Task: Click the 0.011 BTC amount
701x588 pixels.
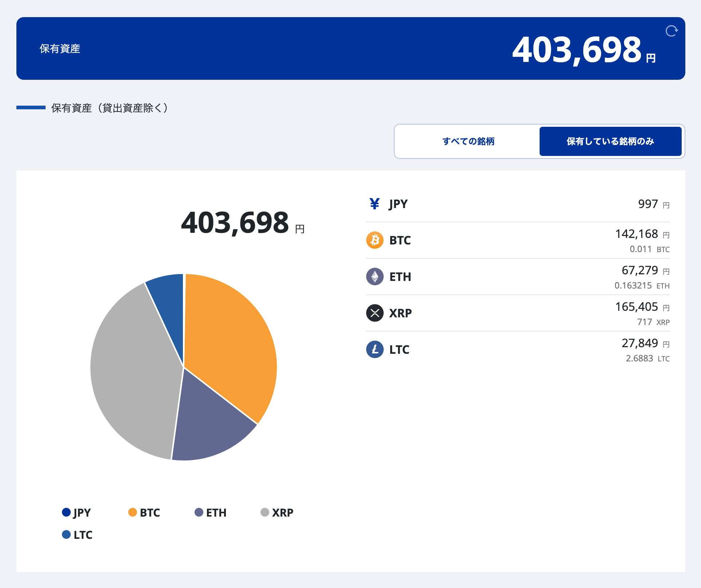Action: coord(650,249)
